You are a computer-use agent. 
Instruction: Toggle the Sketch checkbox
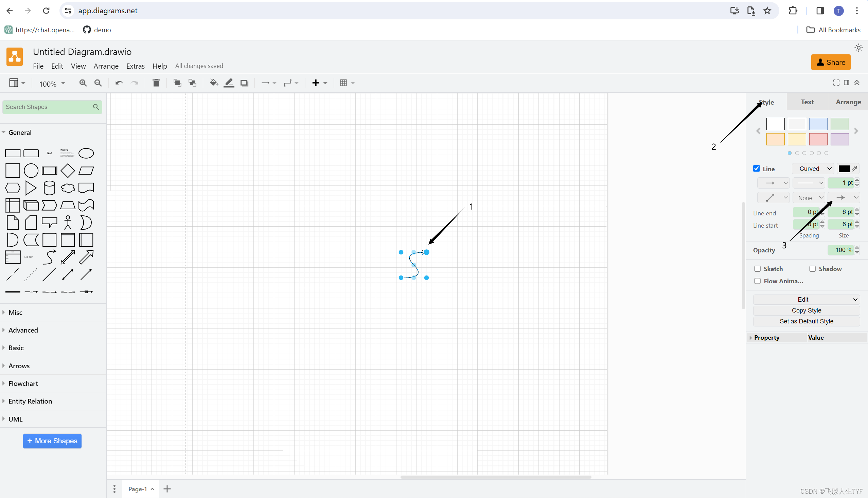(758, 269)
